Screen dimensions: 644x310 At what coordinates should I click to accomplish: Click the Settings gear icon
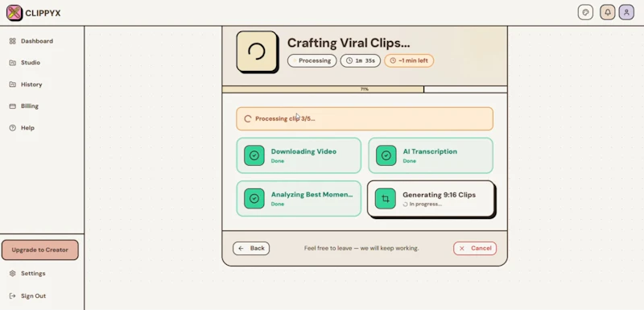[12, 274]
